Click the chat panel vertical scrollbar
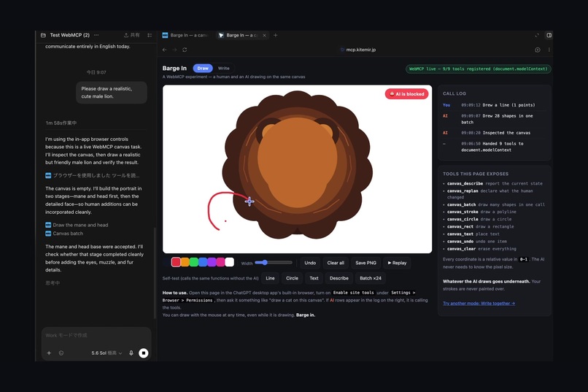Image resolution: width=588 pixels, height=392 pixels. point(155,273)
